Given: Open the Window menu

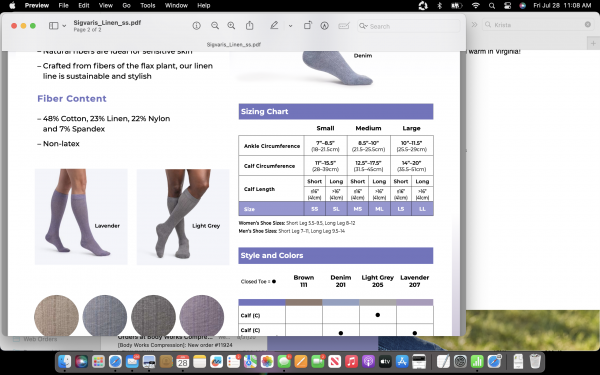Looking at the screenshot, I should click(176, 5).
